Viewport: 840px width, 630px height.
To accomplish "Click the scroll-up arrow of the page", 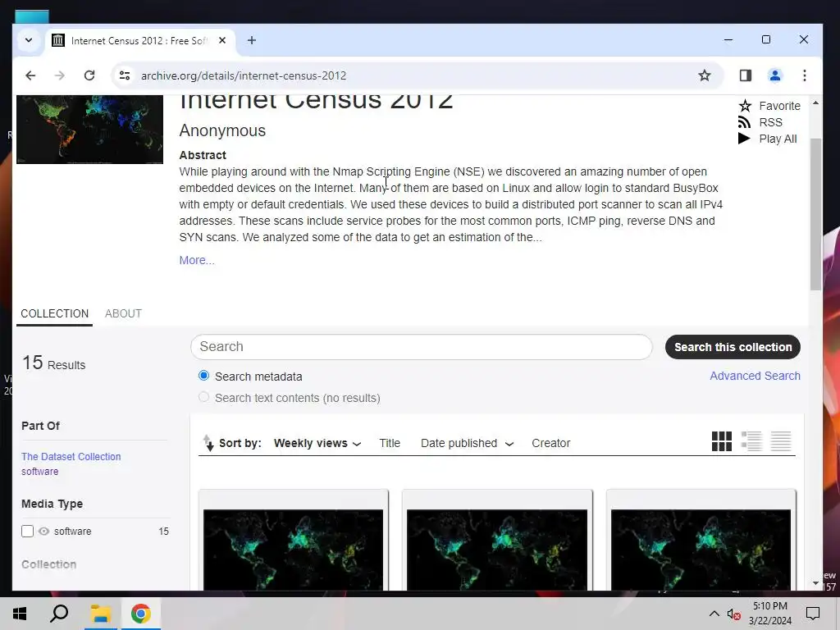I will (815, 103).
